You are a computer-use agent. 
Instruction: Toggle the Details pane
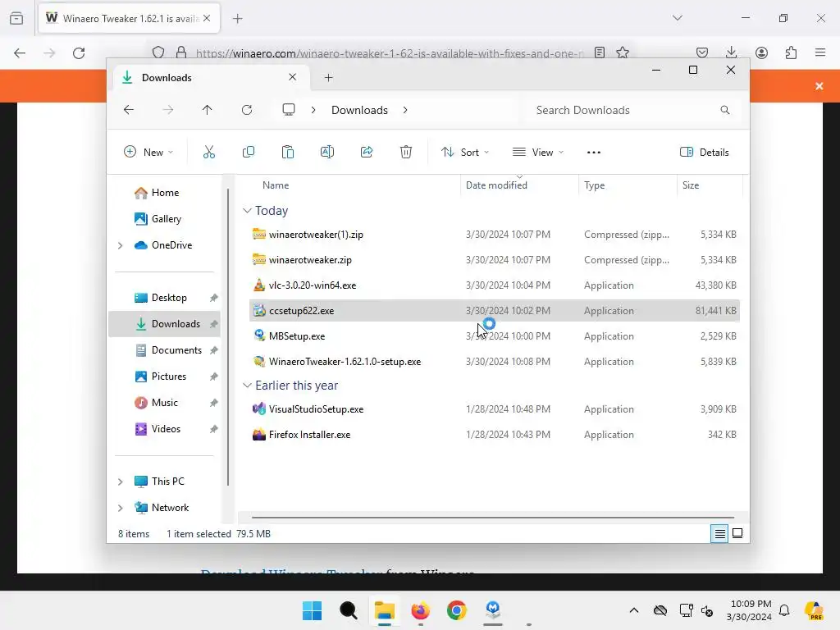click(x=704, y=152)
